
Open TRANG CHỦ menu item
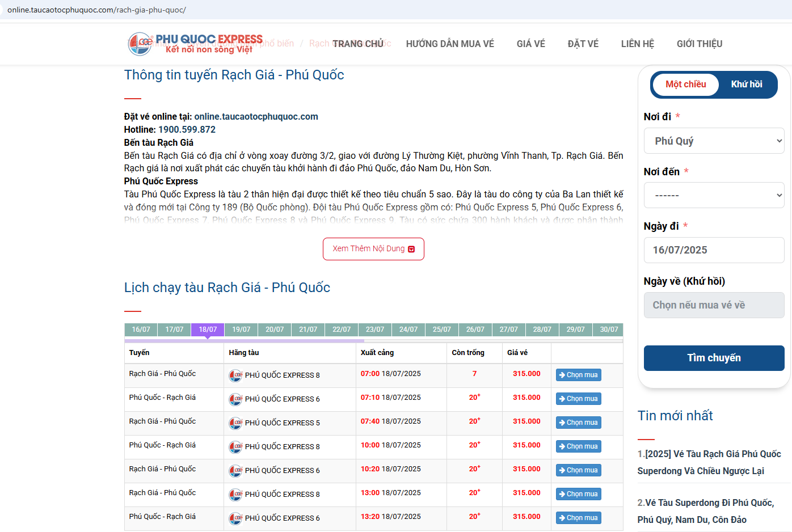click(x=358, y=44)
